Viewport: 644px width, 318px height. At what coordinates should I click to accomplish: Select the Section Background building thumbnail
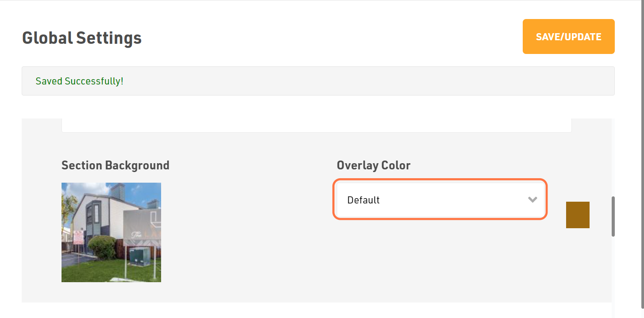111,232
